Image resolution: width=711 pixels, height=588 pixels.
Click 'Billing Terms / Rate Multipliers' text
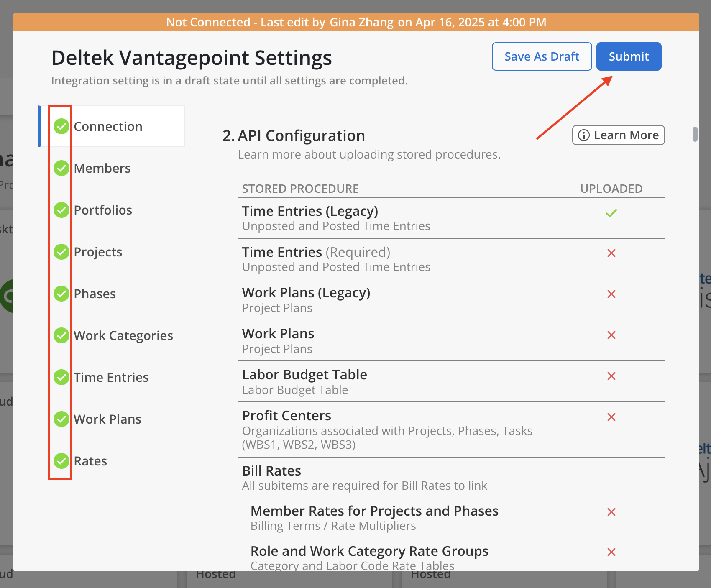333,526
